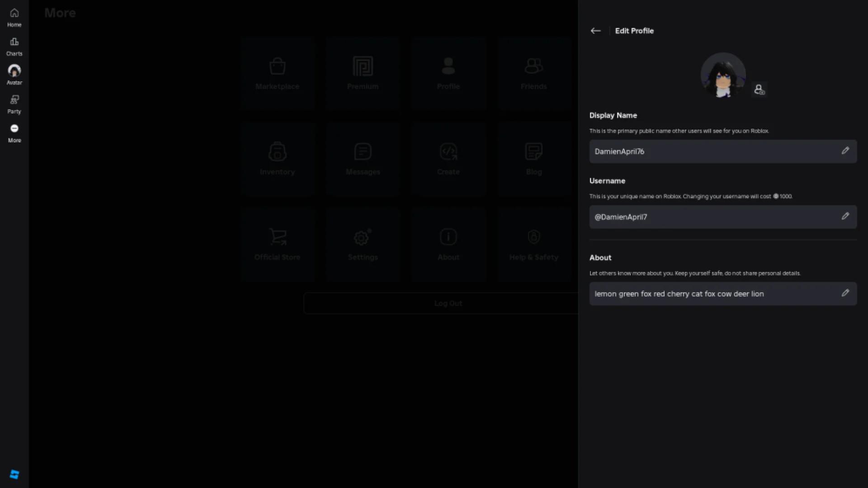
Task: Click the @DamienApril7 username field
Action: 723,217
